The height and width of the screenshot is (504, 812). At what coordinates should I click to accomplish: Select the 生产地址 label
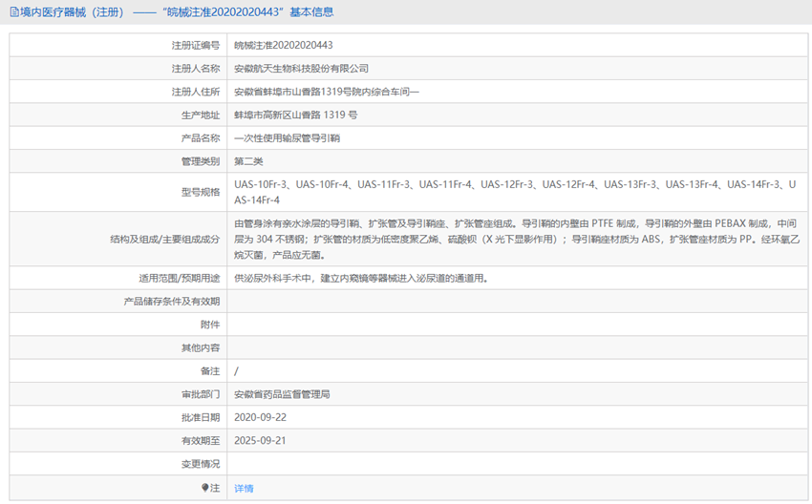coord(201,115)
